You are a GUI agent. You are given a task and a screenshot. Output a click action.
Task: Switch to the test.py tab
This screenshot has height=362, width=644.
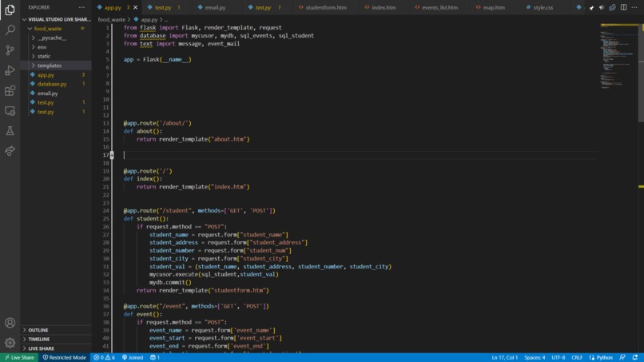263,7
